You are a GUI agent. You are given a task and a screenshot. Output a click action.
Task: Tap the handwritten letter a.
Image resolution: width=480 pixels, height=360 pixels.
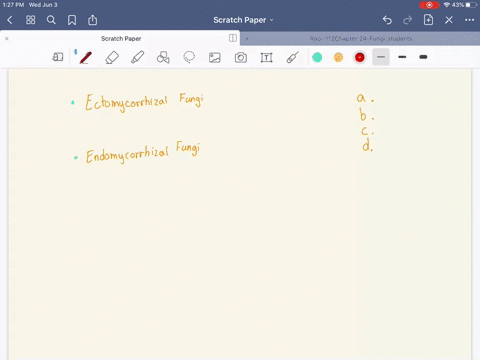click(361, 98)
